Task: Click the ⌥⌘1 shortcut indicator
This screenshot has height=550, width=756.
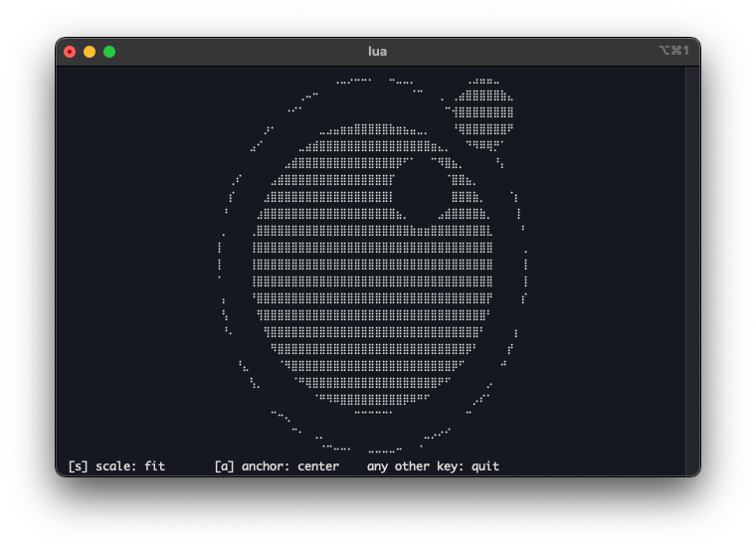Action: coord(674,51)
